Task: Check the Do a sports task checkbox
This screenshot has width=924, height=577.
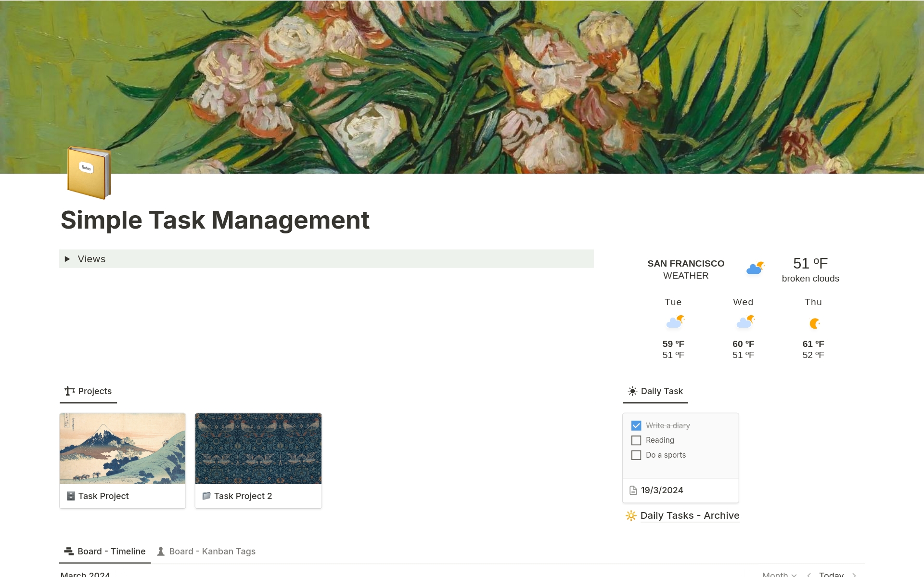Action: click(636, 455)
